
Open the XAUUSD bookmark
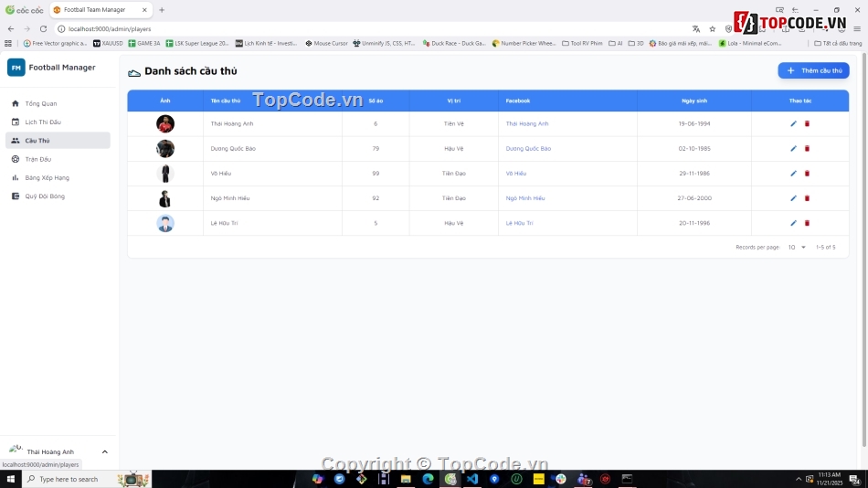(108, 43)
